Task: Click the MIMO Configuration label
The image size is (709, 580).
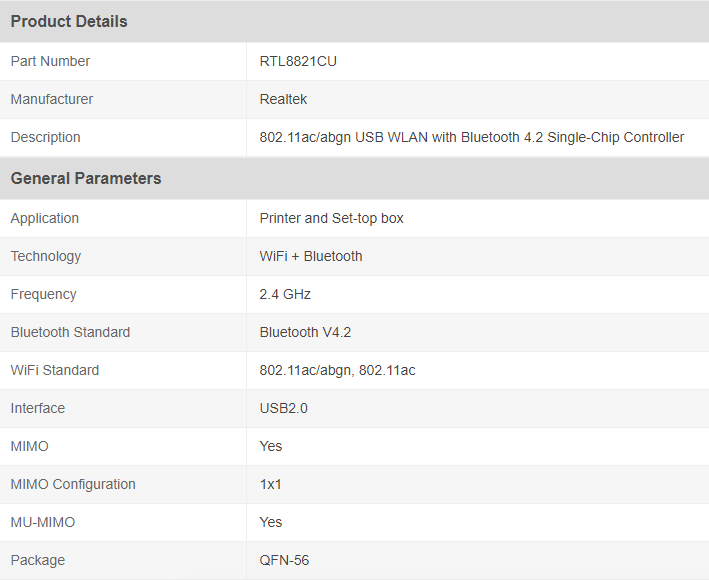Action: [73, 484]
